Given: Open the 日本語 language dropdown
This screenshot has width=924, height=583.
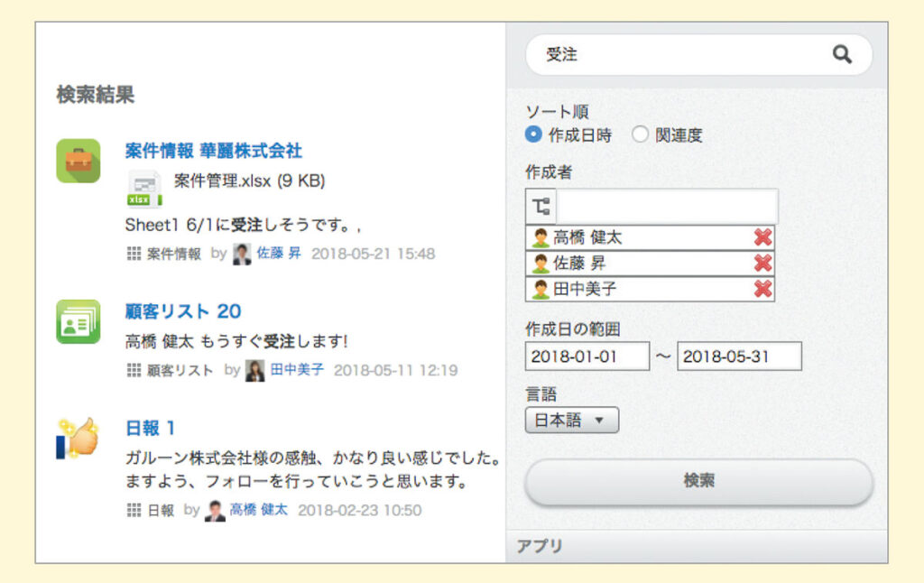Looking at the screenshot, I should (571, 419).
